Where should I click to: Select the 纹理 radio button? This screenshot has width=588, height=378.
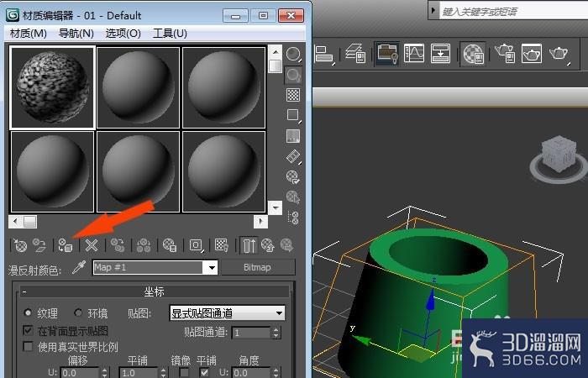28,312
